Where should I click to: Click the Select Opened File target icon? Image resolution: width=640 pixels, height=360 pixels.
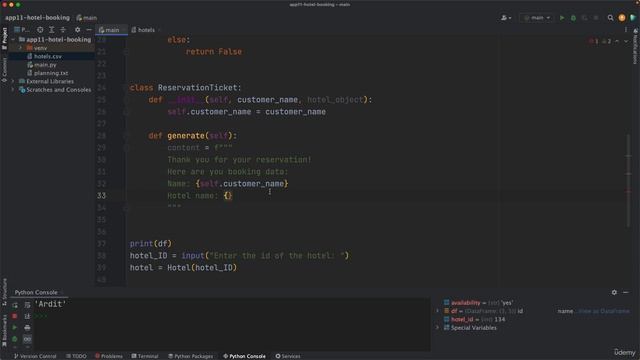[40, 30]
